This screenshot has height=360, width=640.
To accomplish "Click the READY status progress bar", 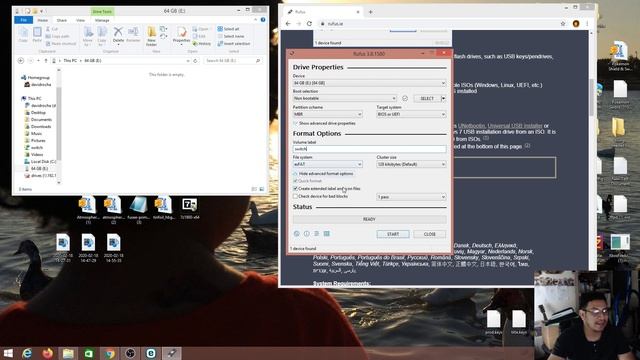I will [x=369, y=219].
